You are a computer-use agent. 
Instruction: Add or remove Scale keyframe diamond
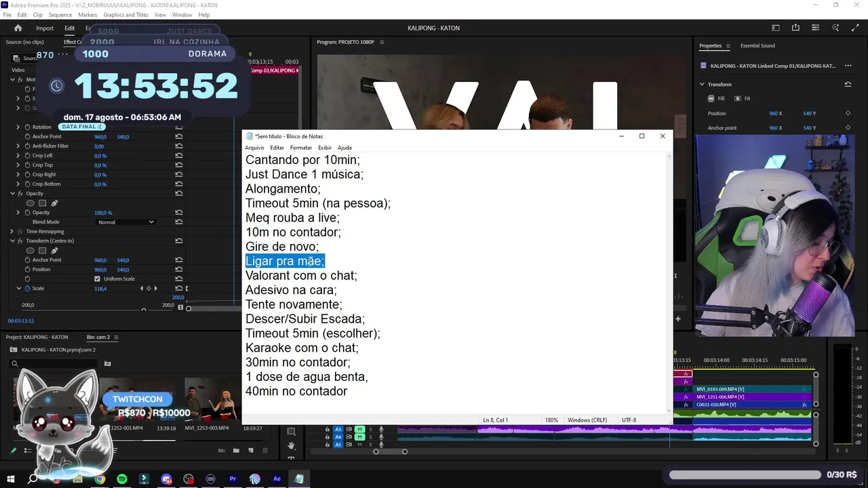tap(149, 289)
